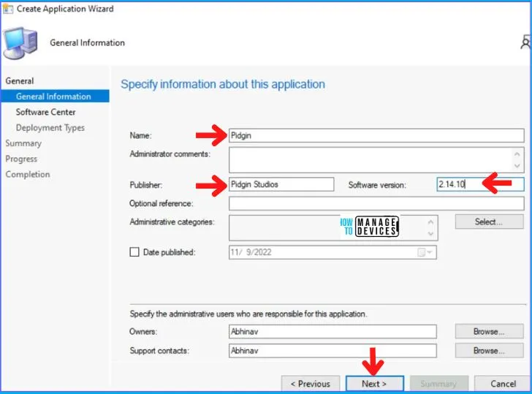This screenshot has width=532, height=394.
Task: Click the grayed-out Summary button
Action: coord(439,384)
